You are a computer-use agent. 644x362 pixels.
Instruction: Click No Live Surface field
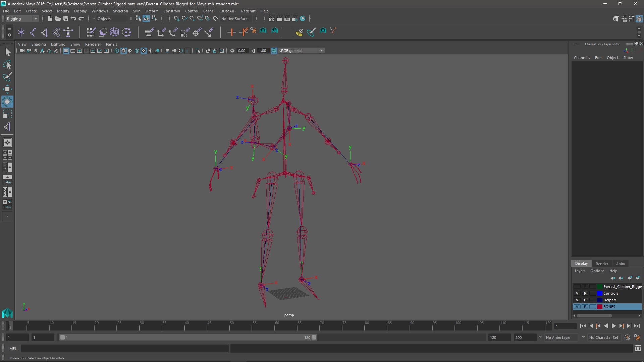pyautogui.click(x=236, y=19)
